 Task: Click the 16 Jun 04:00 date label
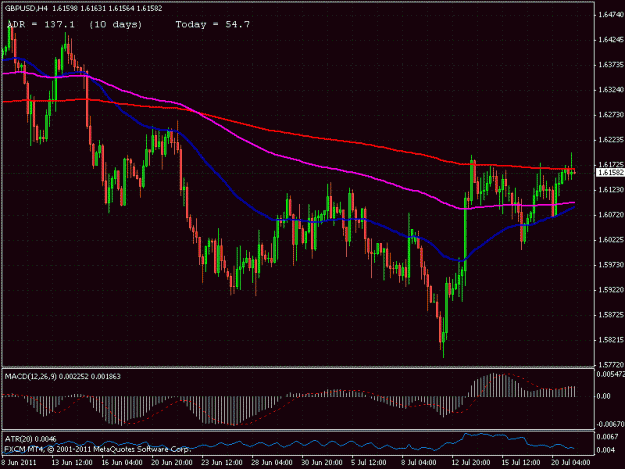point(122,463)
